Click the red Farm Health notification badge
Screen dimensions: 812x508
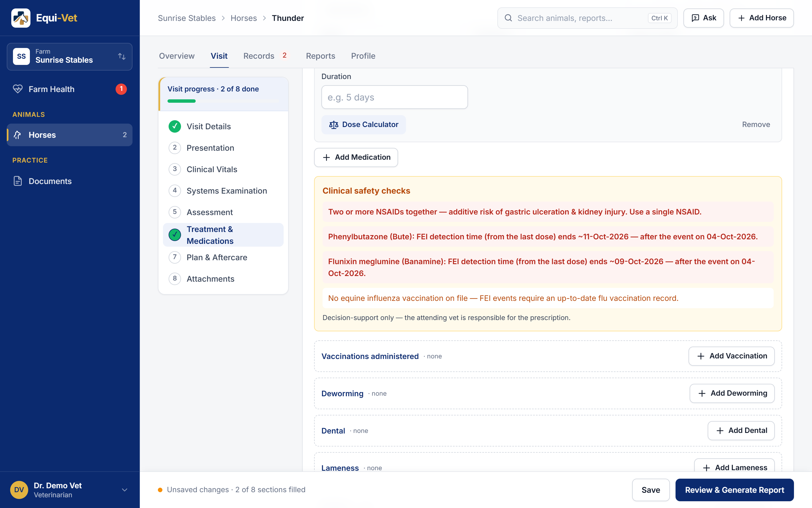[x=121, y=89]
